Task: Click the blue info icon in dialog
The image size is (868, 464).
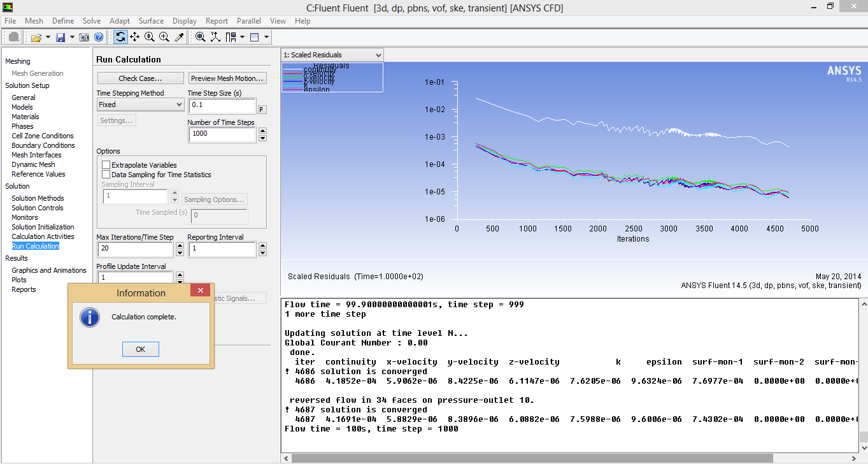Action: (90, 317)
